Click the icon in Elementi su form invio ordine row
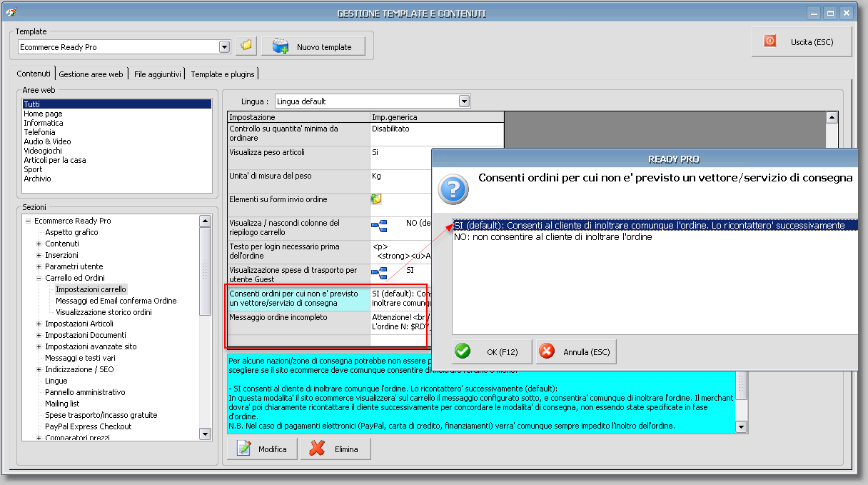The height and width of the screenshot is (485, 868). tap(376, 199)
